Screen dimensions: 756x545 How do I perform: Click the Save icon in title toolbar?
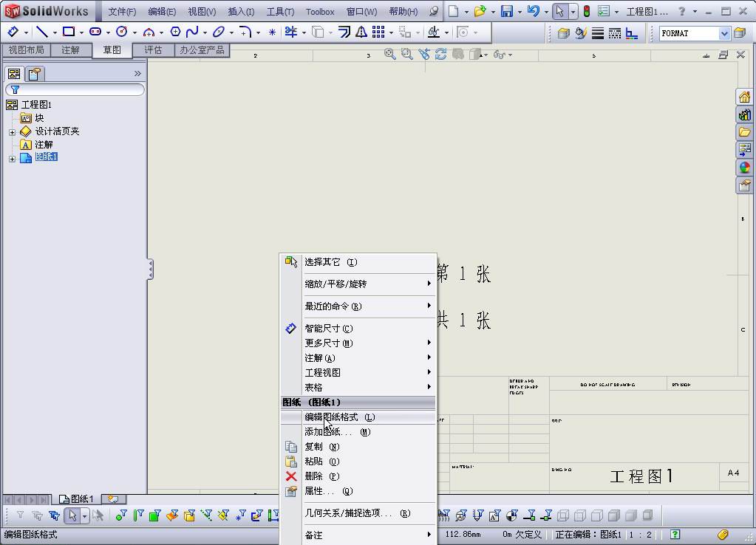[507, 11]
